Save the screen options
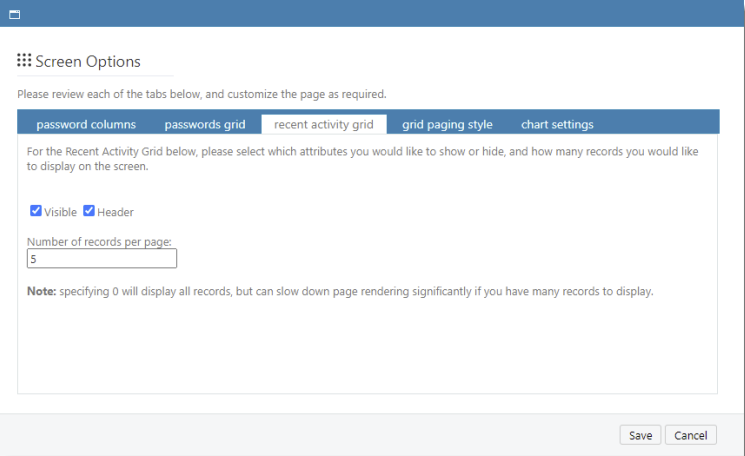 click(640, 435)
